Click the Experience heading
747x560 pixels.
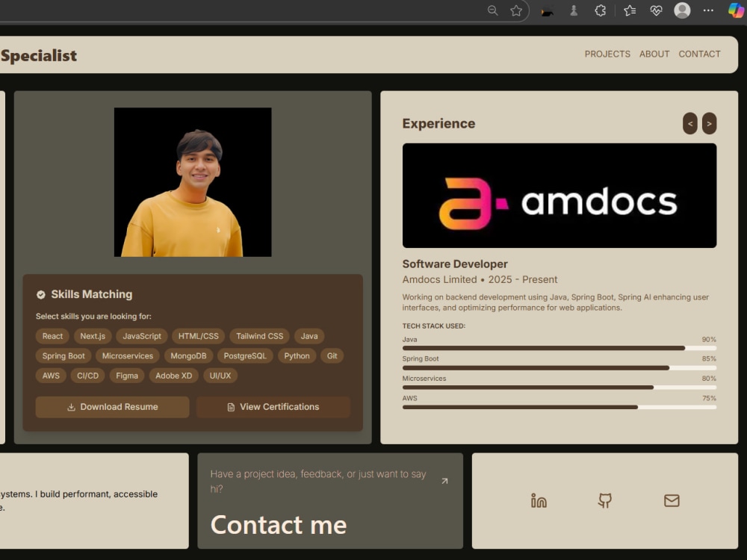[438, 124]
